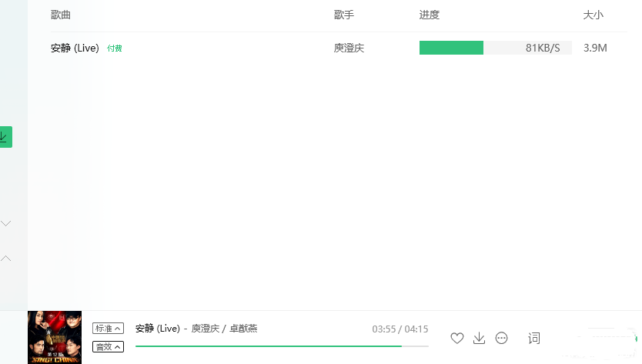This screenshot has height=364, width=642.
Task: Click the 大小 column header
Action: point(594,15)
